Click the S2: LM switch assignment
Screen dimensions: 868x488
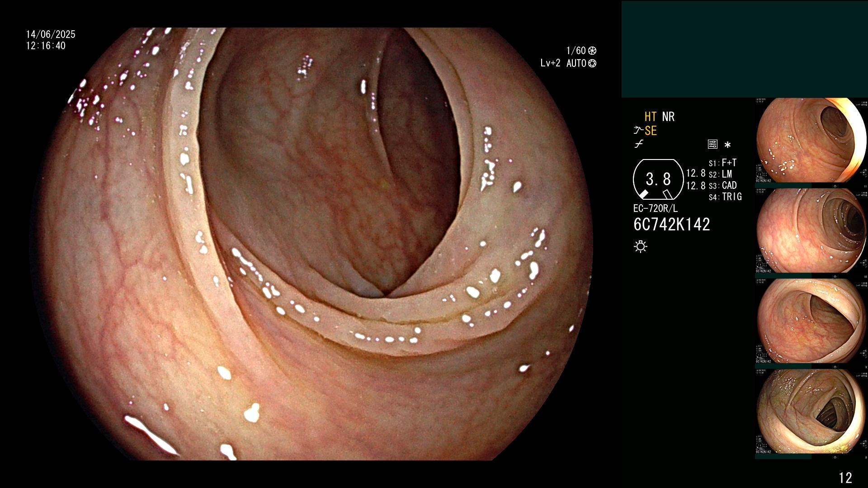click(x=720, y=174)
